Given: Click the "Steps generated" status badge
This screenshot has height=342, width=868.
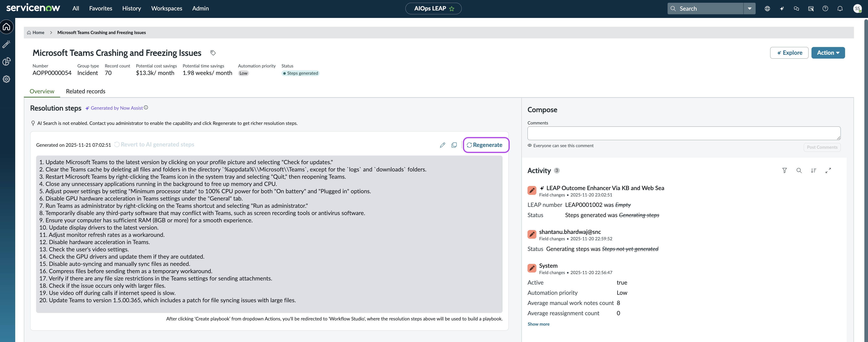Looking at the screenshot, I should 300,73.
